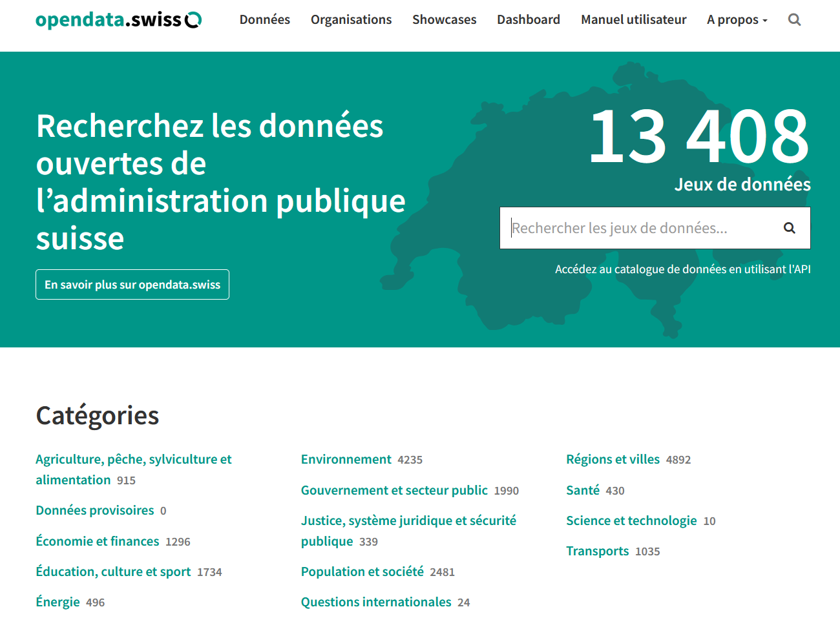Image resolution: width=840 pixels, height=638 pixels.
Task: Browse the Transports category
Action: 597,551
